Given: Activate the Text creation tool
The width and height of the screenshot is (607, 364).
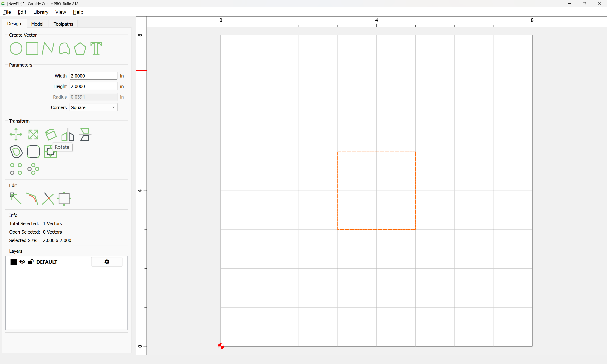Looking at the screenshot, I should [96, 48].
